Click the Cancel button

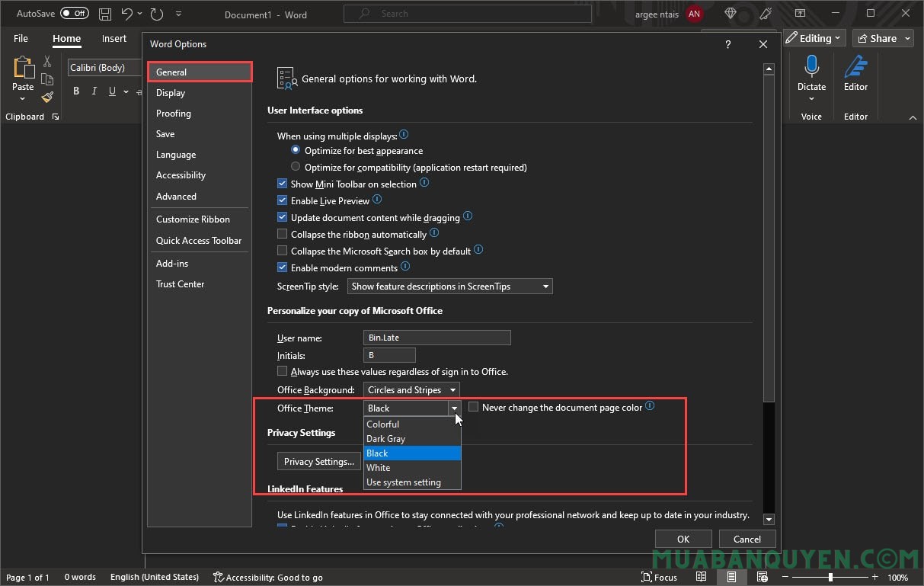coord(747,539)
